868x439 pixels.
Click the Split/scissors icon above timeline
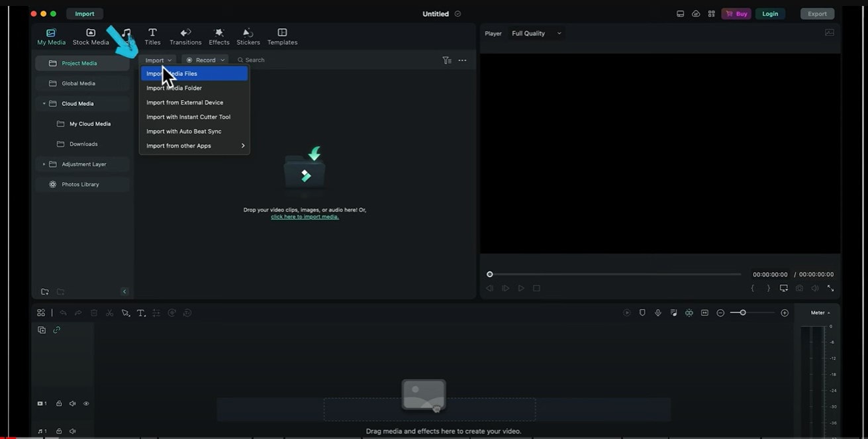tap(110, 313)
